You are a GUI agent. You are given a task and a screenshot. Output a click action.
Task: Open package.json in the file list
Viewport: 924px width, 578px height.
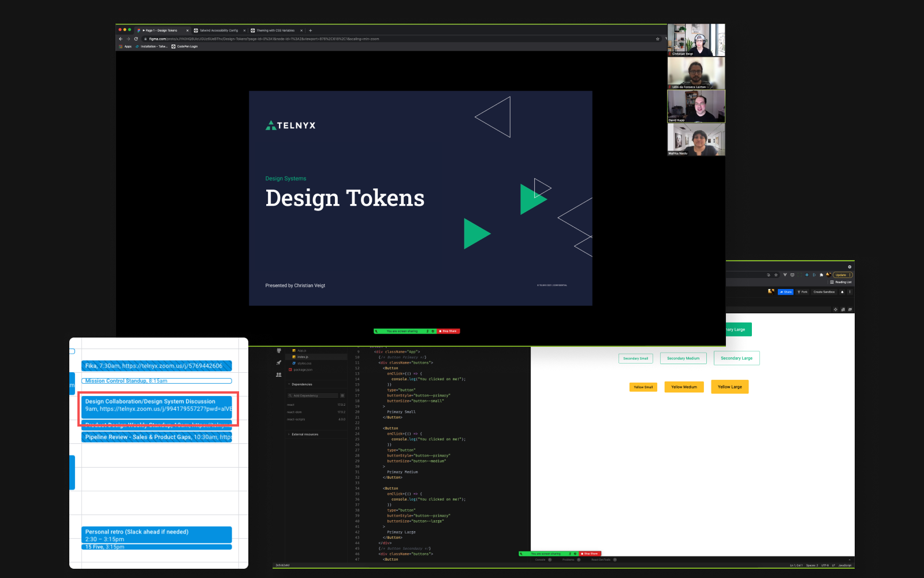pos(316,370)
